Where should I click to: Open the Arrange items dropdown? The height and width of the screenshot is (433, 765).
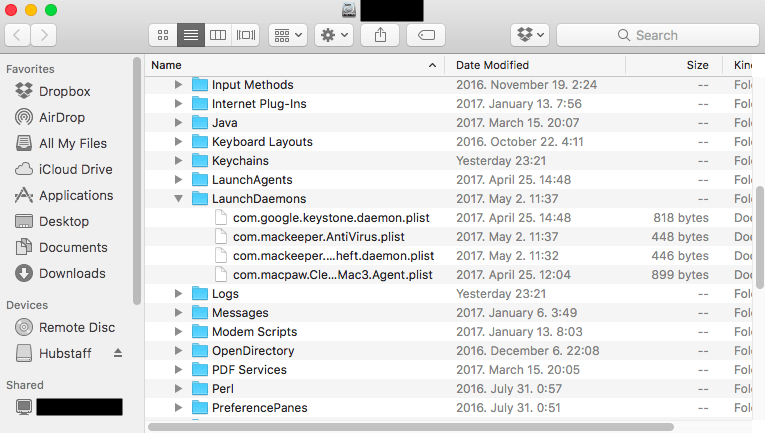288,35
